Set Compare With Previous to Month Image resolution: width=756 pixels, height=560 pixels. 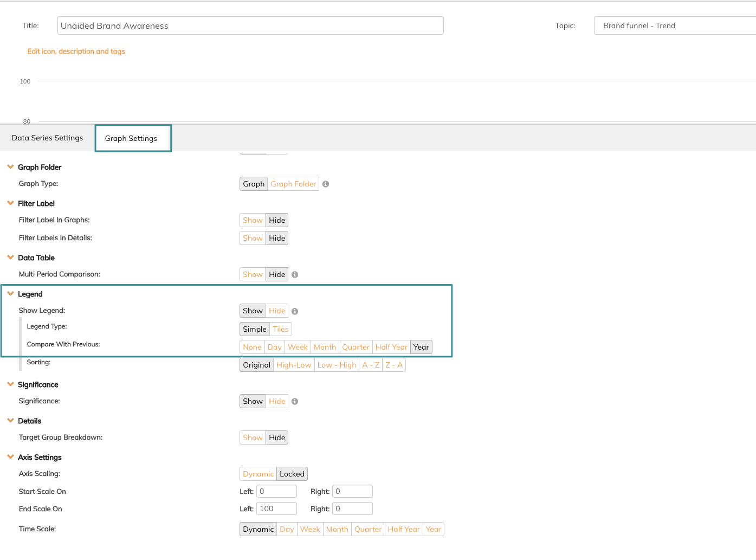click(325, 347)
